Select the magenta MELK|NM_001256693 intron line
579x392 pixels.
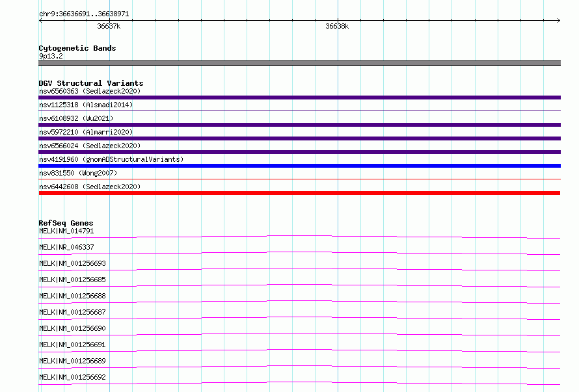299,269
